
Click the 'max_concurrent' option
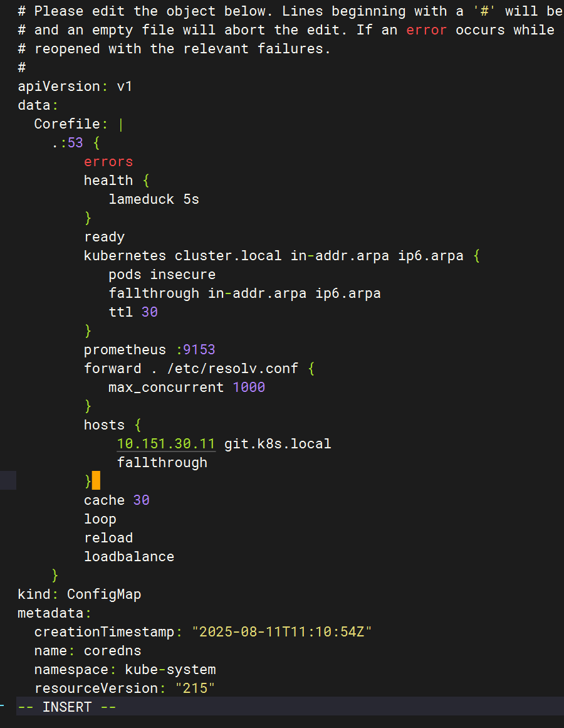tap(166, 388)
